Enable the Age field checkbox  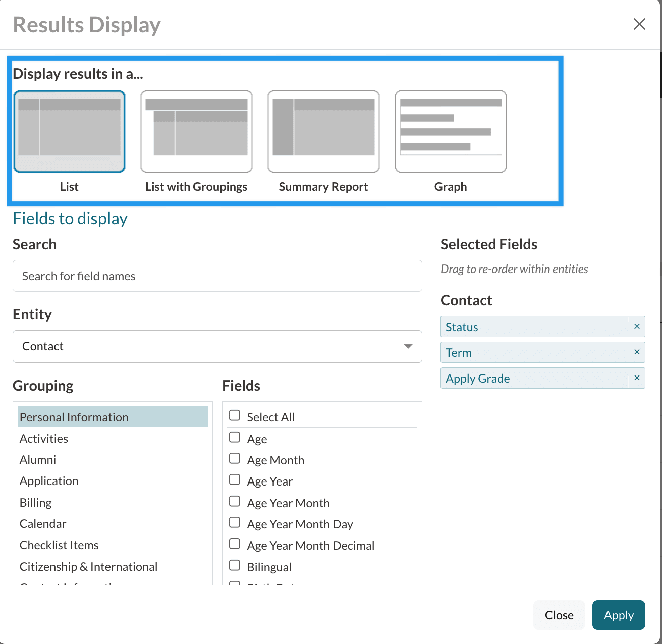tap(235, 437)
